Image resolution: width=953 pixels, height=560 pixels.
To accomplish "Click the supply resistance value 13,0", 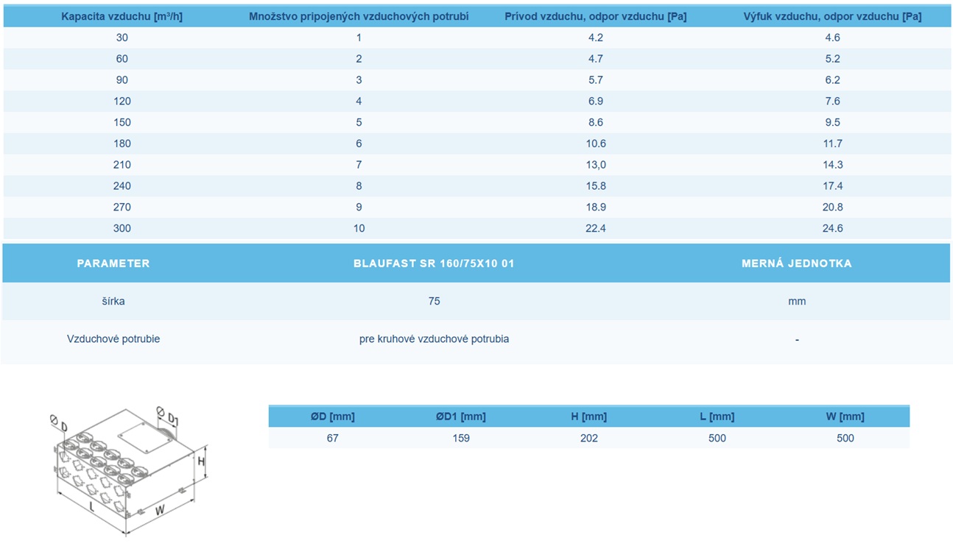I will coord(595,165).
